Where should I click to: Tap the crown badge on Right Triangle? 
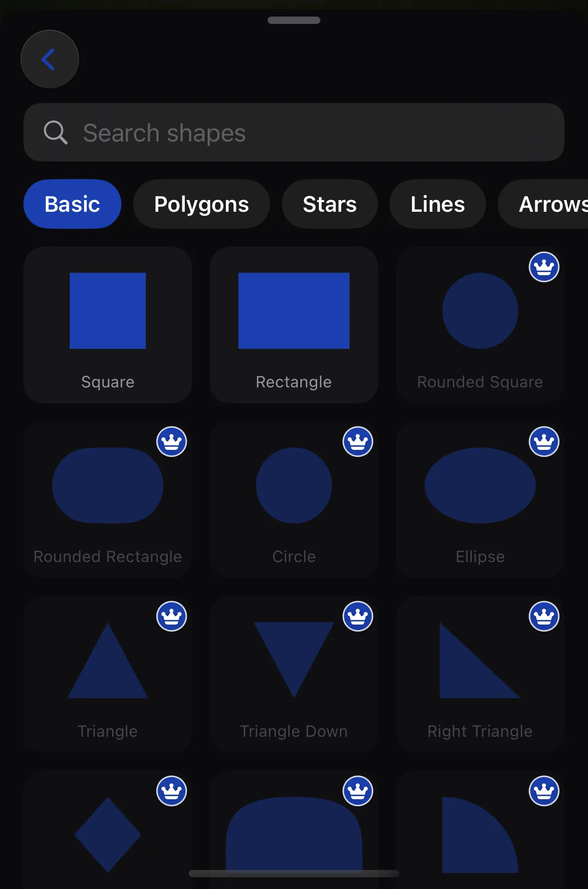tap(544, 616)
